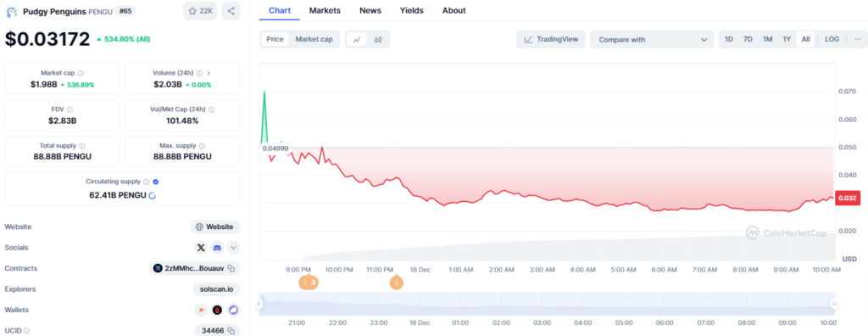Click the circulating supply progress ring icon

click(x=153, y=195)
